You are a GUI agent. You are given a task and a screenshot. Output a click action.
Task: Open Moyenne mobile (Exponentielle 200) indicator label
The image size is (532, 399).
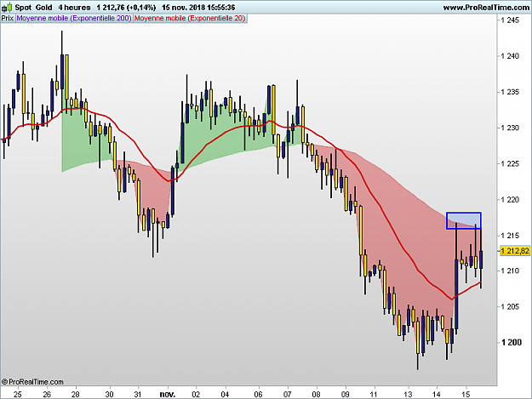[x=73, y=19]
